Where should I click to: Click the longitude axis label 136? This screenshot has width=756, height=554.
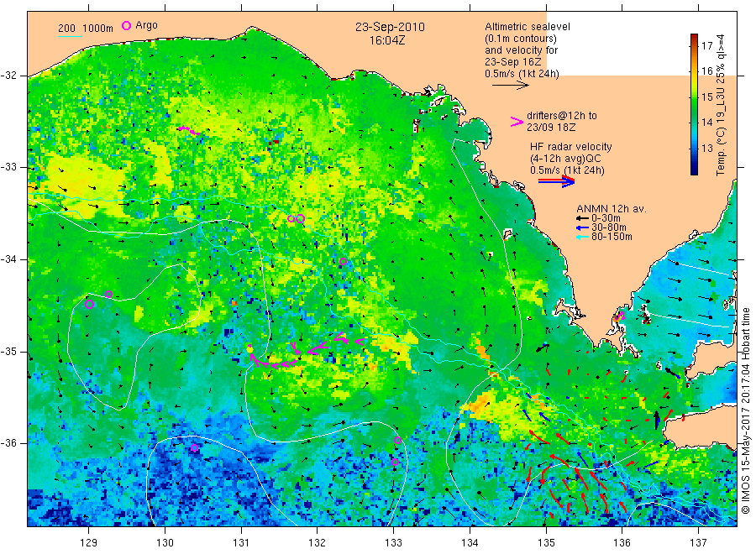click(x=622, y=543)
